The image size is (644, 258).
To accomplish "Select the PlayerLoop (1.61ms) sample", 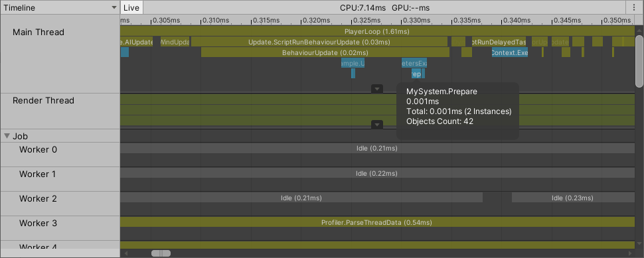I will coord(377,31).
